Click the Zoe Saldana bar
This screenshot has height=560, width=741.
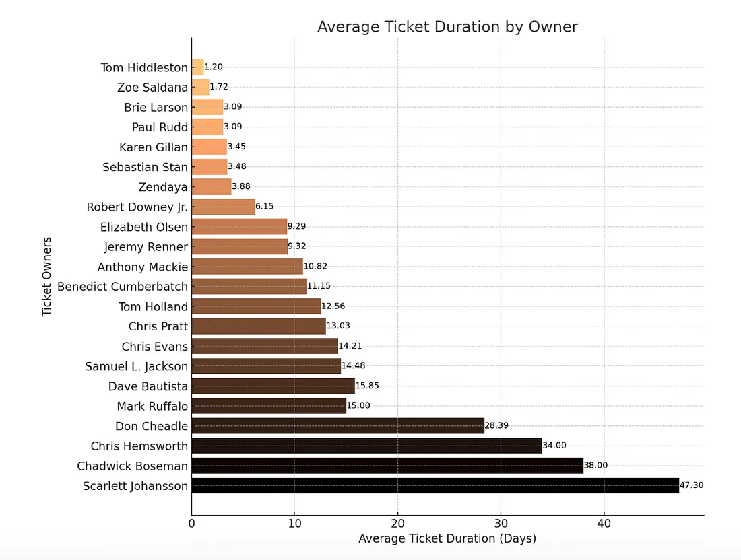coord(200,87)
